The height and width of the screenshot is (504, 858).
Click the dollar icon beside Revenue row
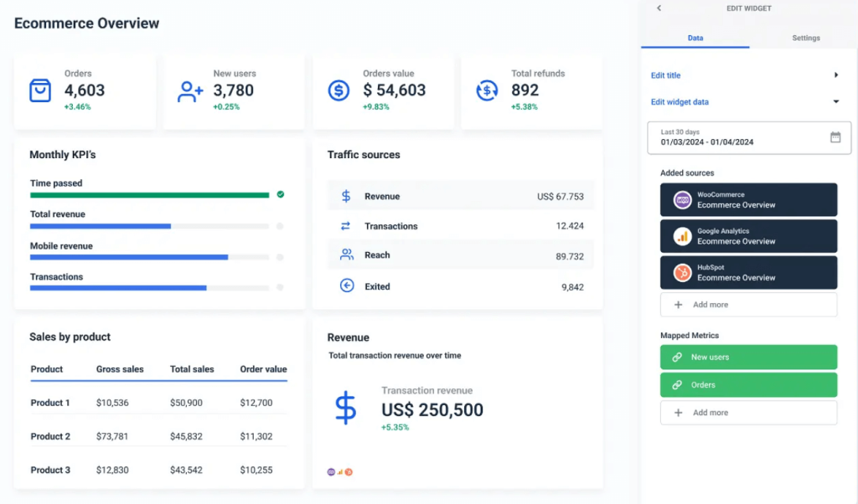[346, 196]
